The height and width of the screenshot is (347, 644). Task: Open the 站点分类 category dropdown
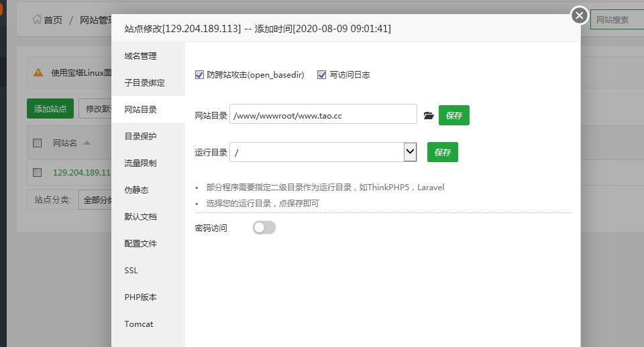(94, 200)
